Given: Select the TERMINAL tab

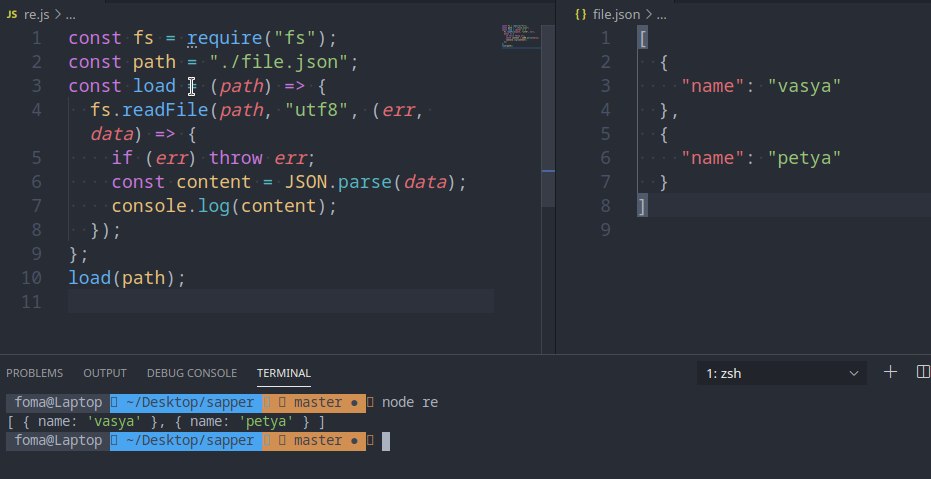Looking at the screenshot, I should pos(284,373).
